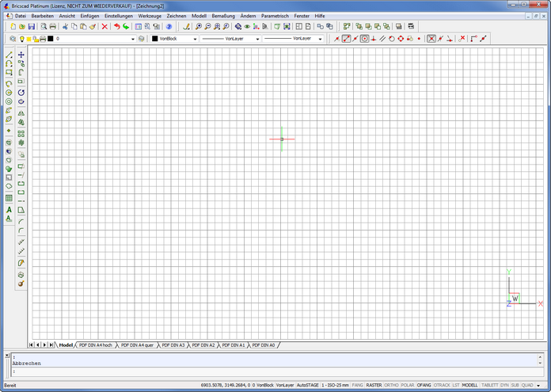The width and height of the screenshot is (551, 392).
Task: Click the Cut scissors icon
Action: click(x=66, y=26)
